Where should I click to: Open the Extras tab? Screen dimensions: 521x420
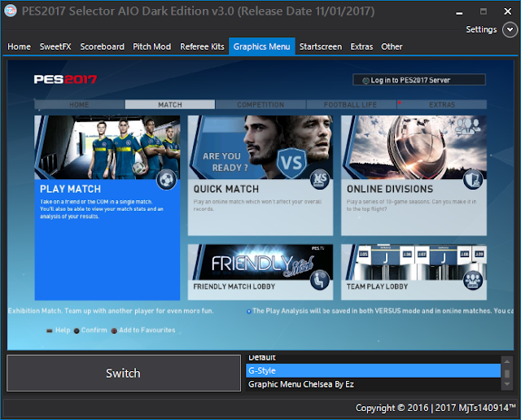(361, 46)
